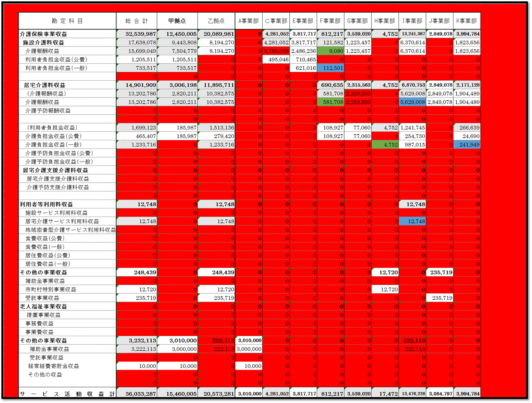Click the I事業部 column header
The width and height of the screenshot is (532, 403).
coord(412,21)
